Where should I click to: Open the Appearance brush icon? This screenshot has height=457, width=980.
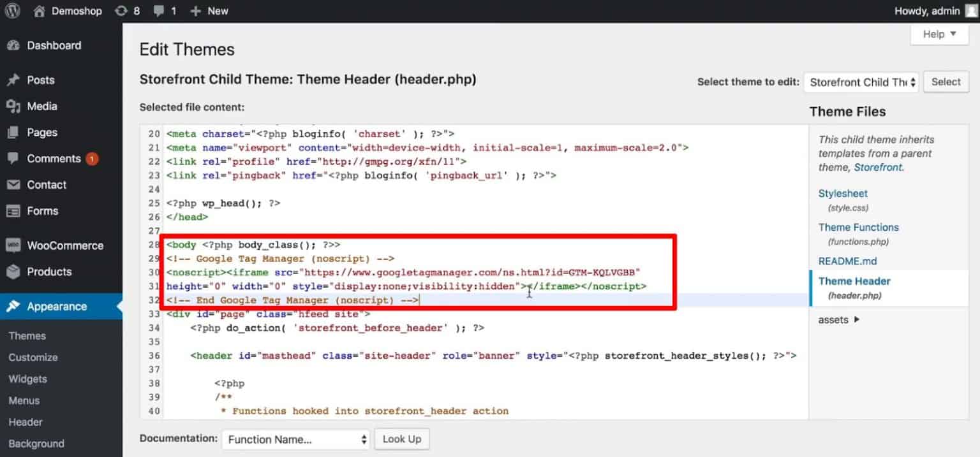[x=14, y=306]
